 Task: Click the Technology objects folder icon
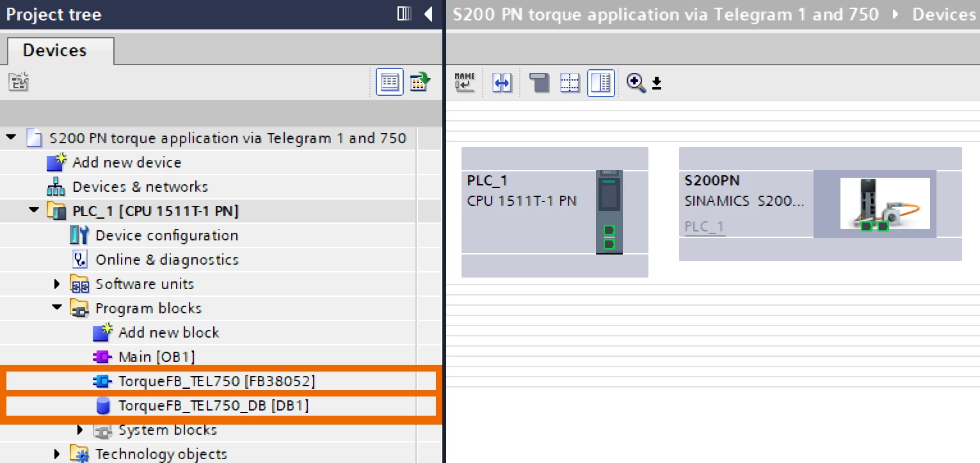(79, 454)
